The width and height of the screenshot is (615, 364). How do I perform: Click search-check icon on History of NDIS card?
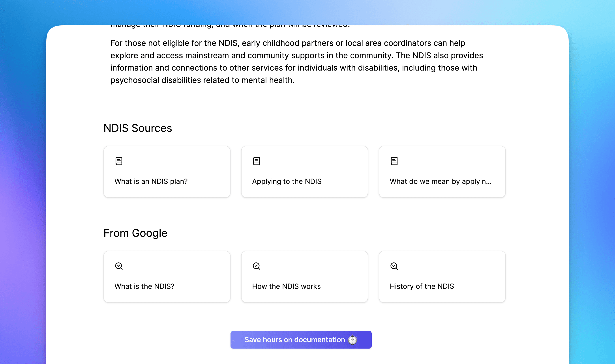pyautogui.click(x=394, y=266)
